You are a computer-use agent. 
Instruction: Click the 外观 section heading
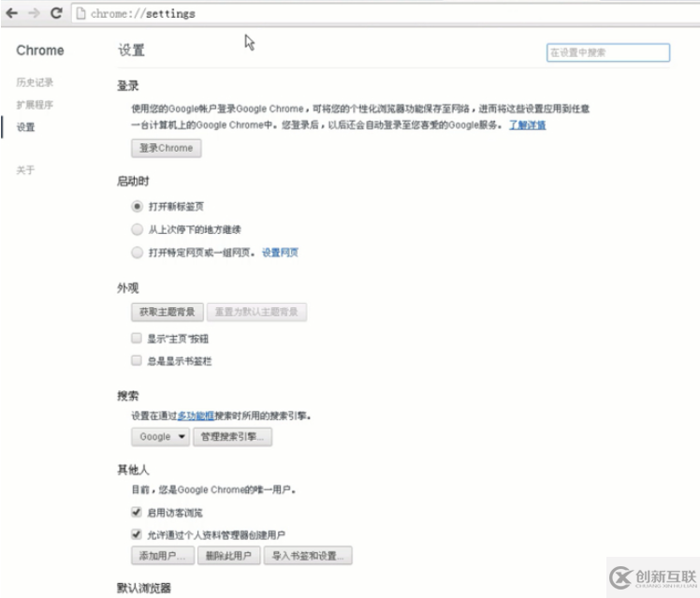pyautogui.click(x=127, y=288)
